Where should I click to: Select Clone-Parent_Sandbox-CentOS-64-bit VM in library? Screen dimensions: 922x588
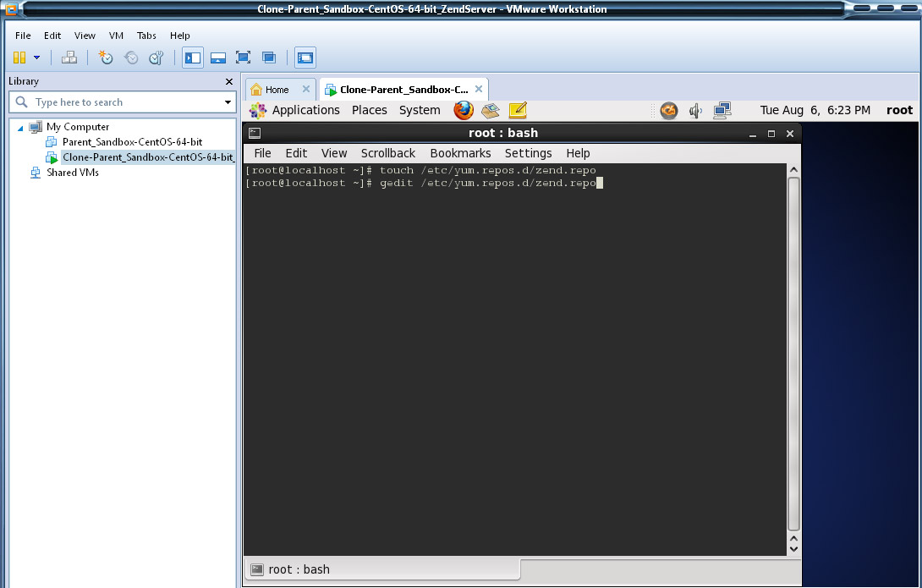148,157
